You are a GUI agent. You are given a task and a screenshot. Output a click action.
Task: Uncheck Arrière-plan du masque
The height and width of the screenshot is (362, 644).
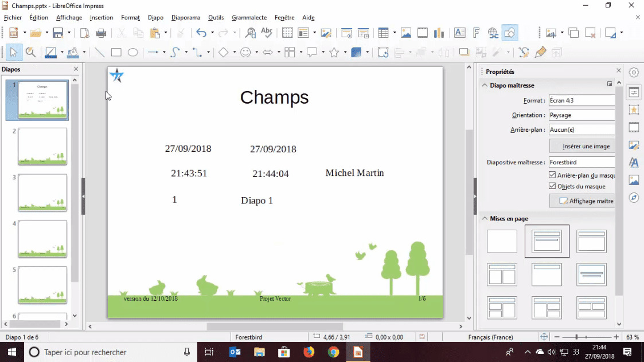[552, 175]
